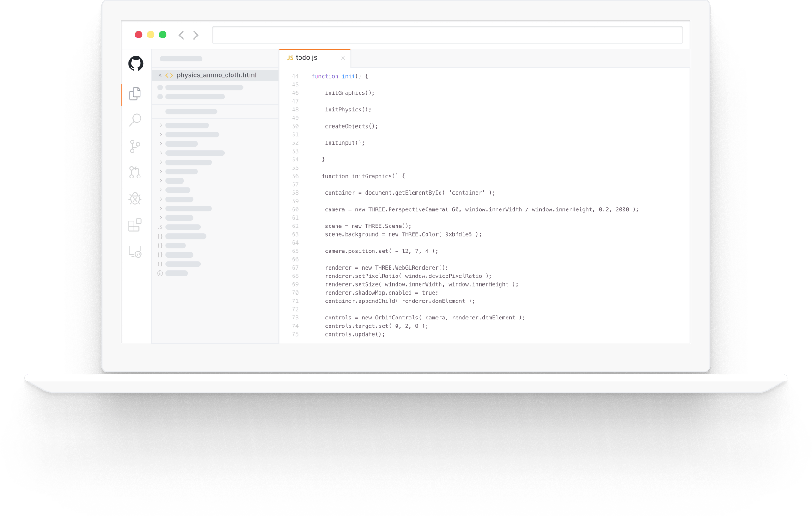Switch to the todo.js tab
The width and height of the screenshot is (812, 516).
306,58
